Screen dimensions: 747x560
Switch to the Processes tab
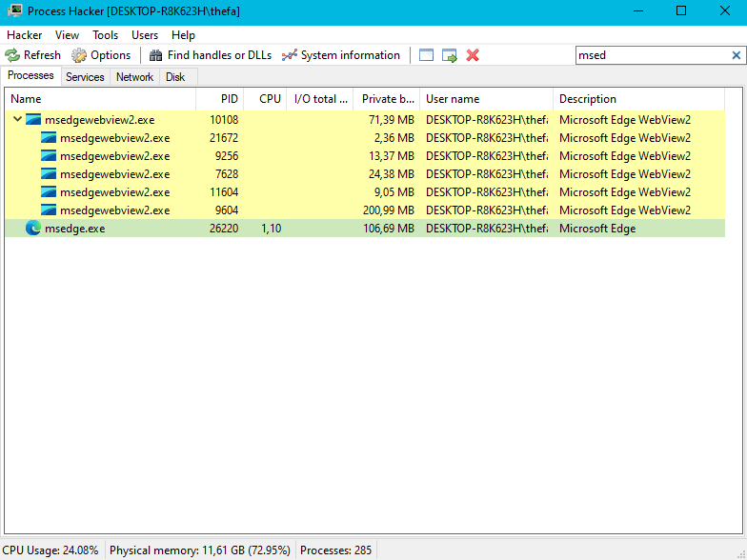pos(30,76)
